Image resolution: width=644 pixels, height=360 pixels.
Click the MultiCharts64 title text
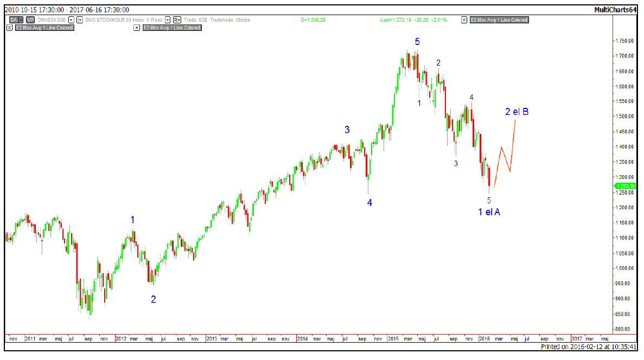pos(615,10)
